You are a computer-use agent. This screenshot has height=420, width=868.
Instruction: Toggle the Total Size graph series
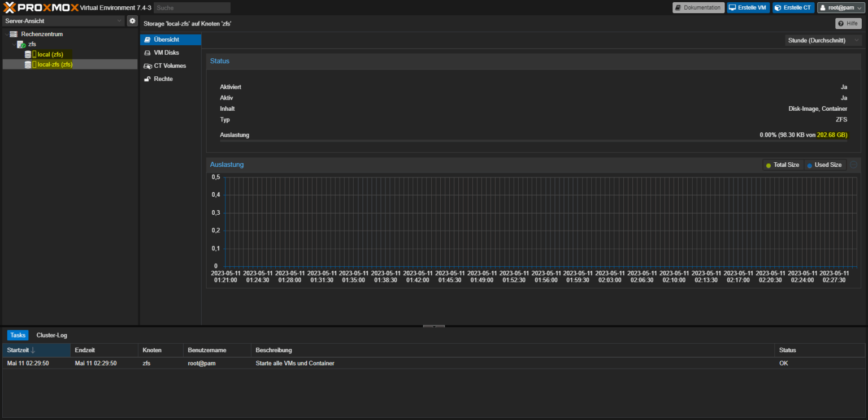pos(783,164)
